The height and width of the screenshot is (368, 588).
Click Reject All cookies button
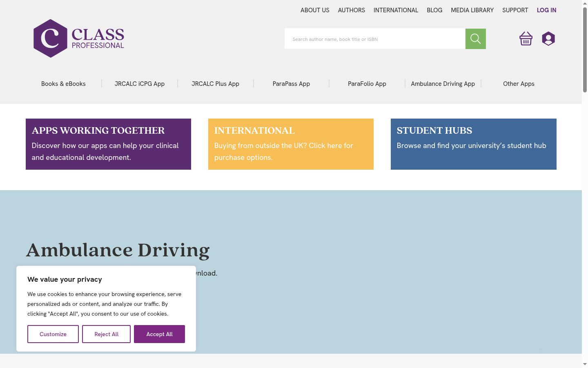coord(107,334)
